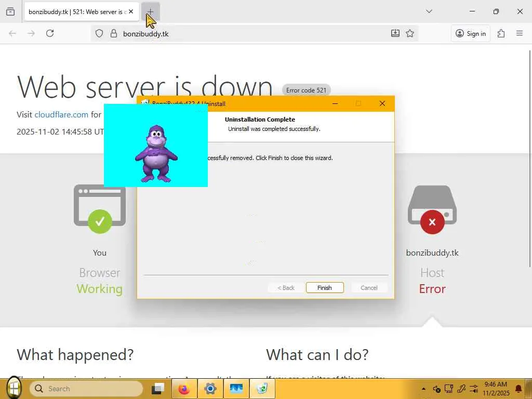Click the 'Uninstallation Complete' title text
The width and height of the screenshot is (532, 399).
(260, 119)
